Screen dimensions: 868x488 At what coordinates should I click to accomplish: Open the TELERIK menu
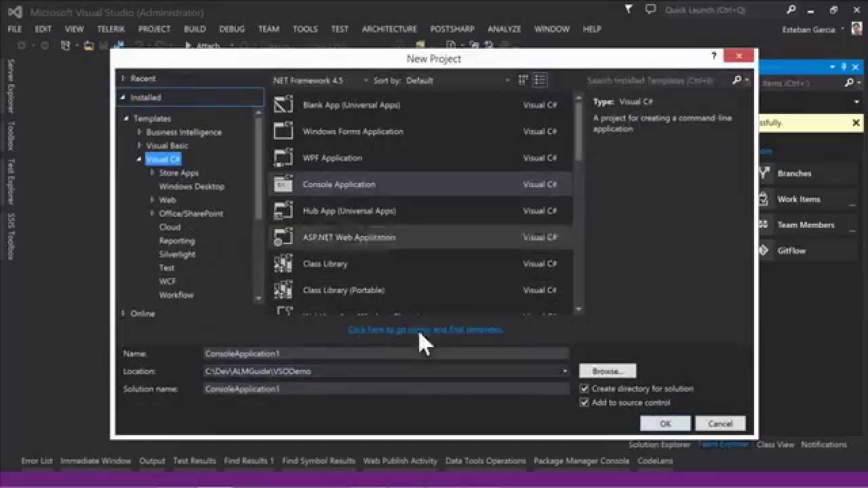click(111, 29)
